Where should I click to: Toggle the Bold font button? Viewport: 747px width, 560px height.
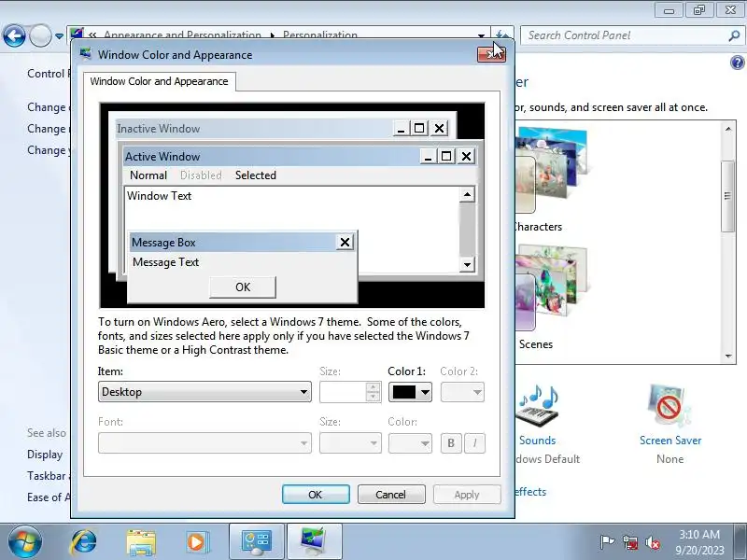451,442
